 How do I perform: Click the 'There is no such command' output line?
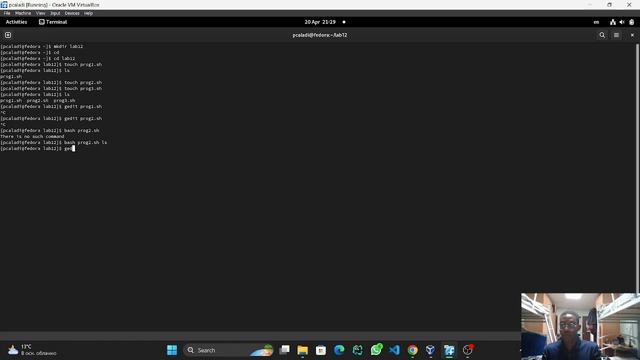pos(32,136)
